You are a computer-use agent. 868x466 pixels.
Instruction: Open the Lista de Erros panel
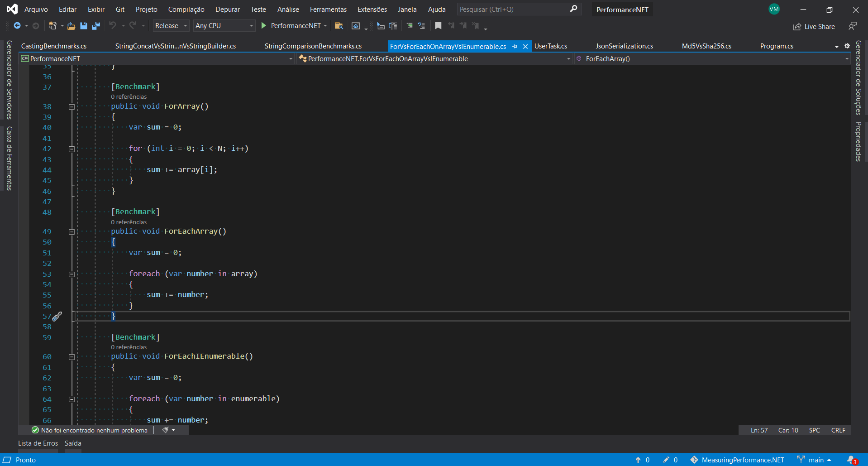point(38,443)
